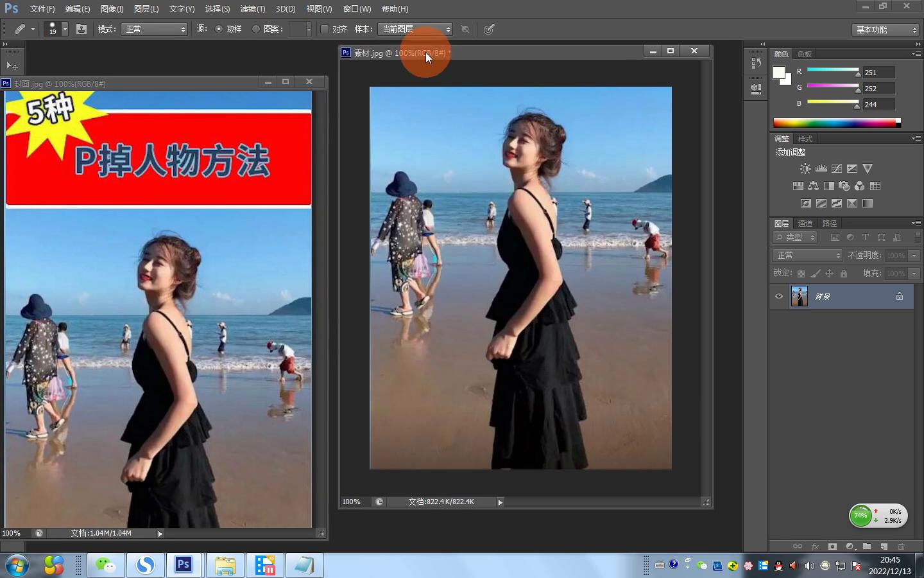Add a Posterize adjustment
The height and width of the screenshot is (578, 924).
coord(821,204)
